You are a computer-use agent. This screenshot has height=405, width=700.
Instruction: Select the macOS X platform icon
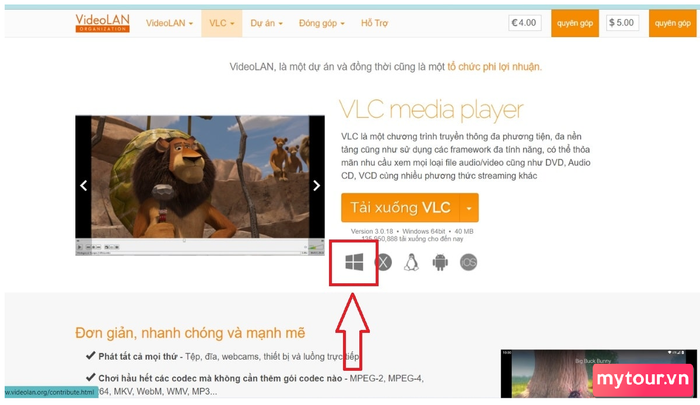[x=383, y=262]
